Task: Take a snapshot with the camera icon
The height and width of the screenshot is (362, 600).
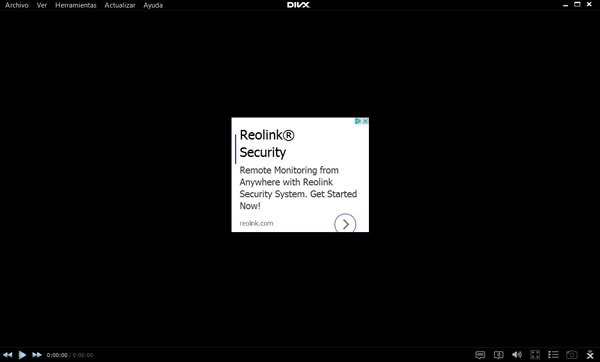Action: pos(572,355)
